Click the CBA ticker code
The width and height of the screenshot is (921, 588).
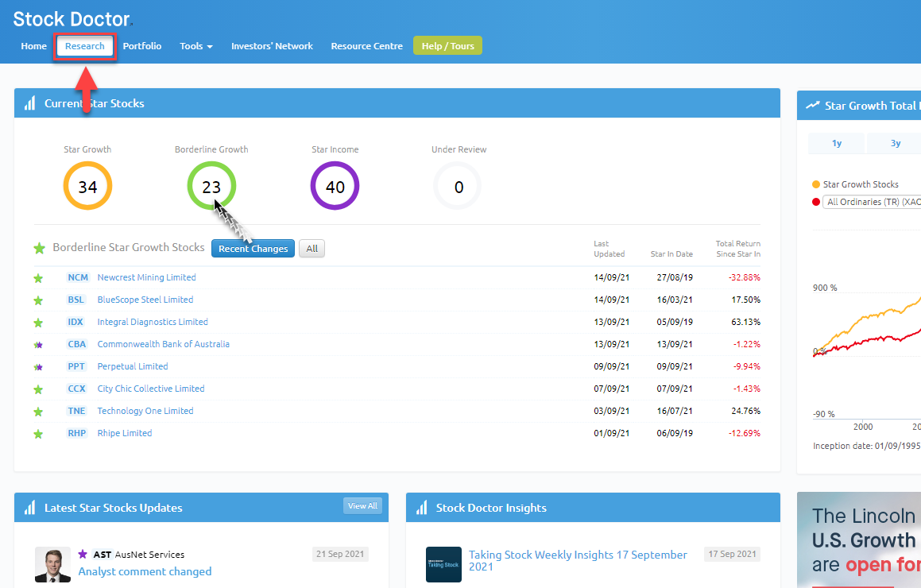(77, 344)
